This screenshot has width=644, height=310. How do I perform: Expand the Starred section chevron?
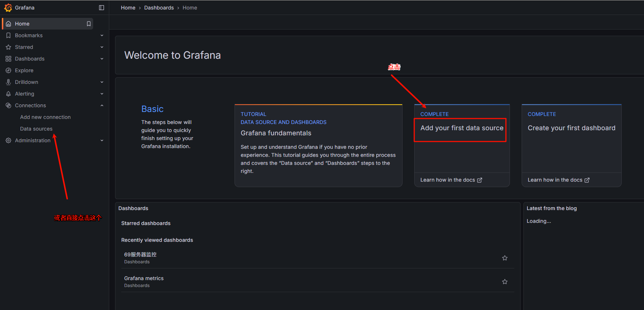click(102, 47)
